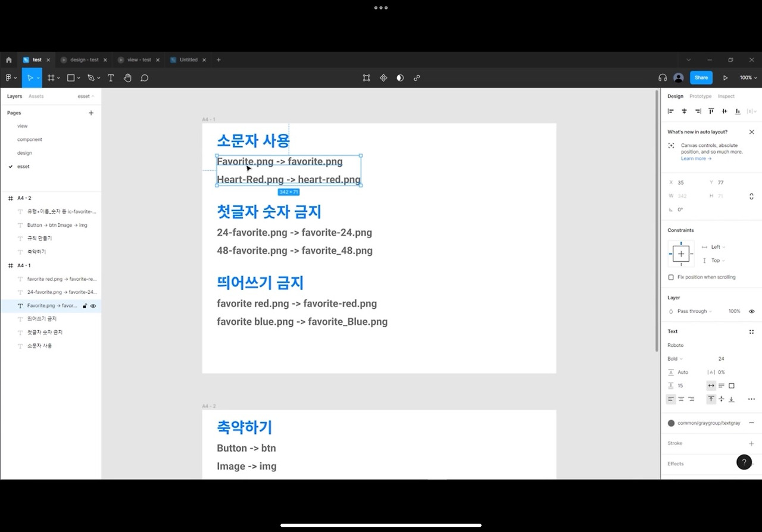Open the Pen tool dropdown arrow
Image resolution: width=762 pixels, height=532 pixels.
[98, 78]
